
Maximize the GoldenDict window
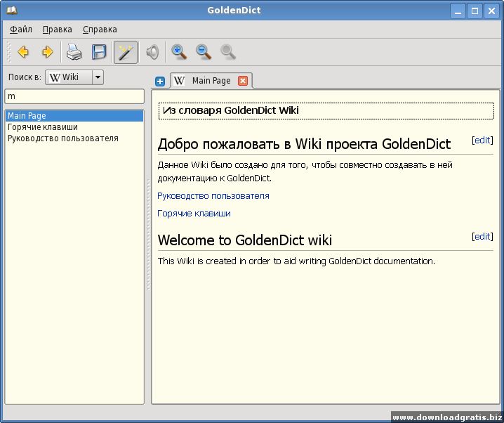(x=475, y=11)
